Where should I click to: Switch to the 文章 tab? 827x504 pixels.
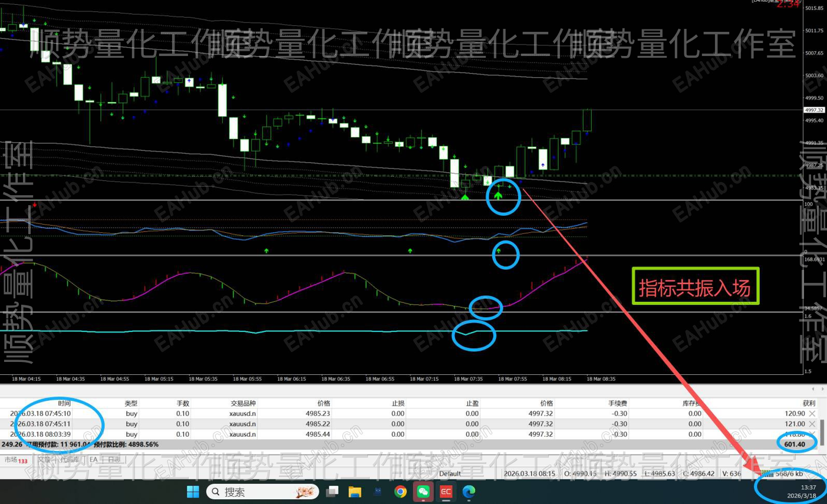click(44, 460)
